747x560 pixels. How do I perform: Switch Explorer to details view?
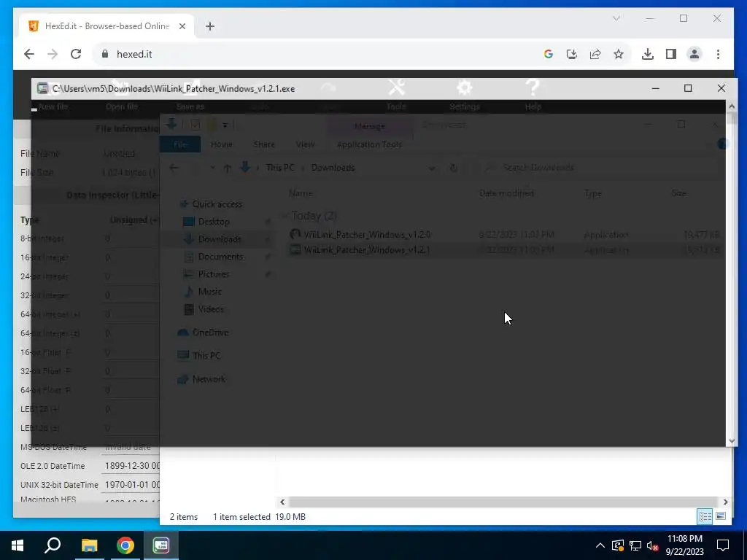coord(705,517)
